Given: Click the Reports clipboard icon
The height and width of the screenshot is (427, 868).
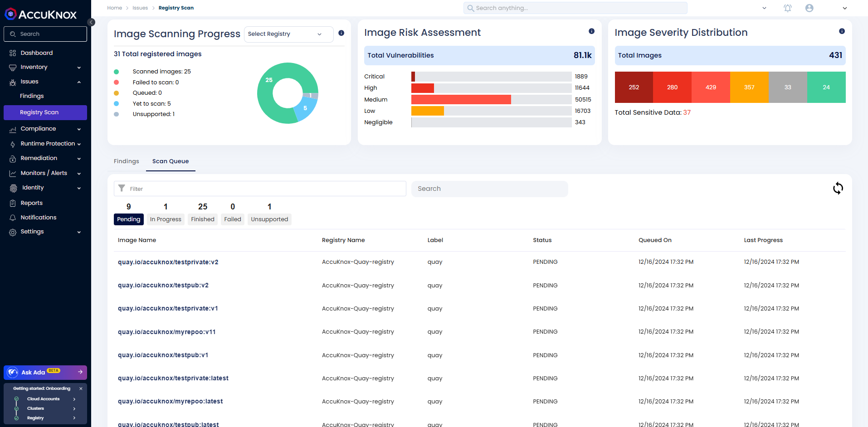Looking at the screenshot, I should click(x=13, y=204).
